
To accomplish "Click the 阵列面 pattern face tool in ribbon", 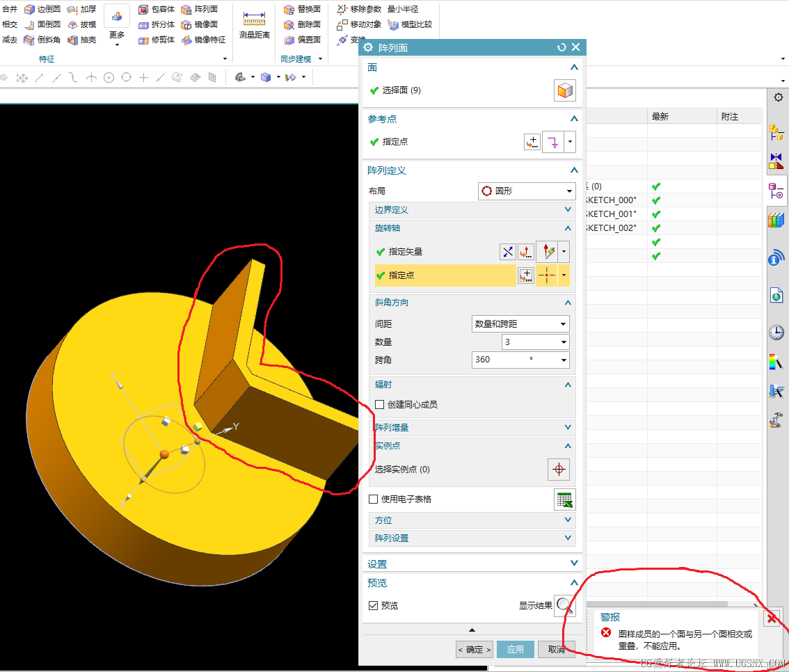I will pyautogui.click(x=199, y=9).
